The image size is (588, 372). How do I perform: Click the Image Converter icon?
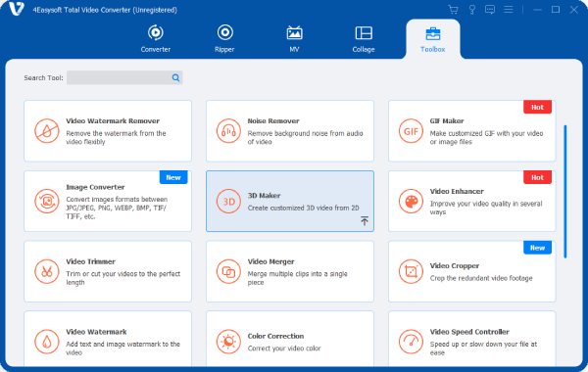47,201
